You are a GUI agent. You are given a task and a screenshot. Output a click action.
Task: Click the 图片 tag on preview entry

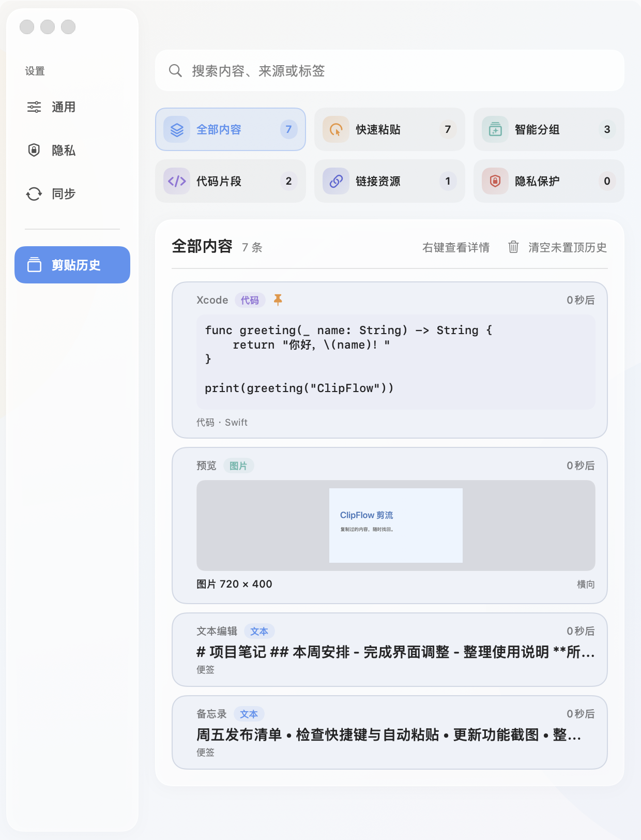239,466
